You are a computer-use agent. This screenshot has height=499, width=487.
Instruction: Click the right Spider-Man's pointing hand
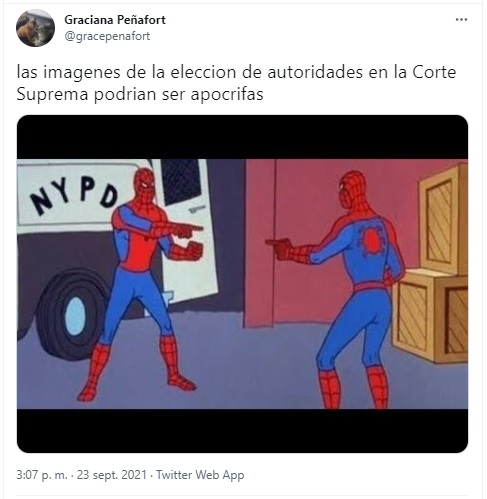pos(279,245)
